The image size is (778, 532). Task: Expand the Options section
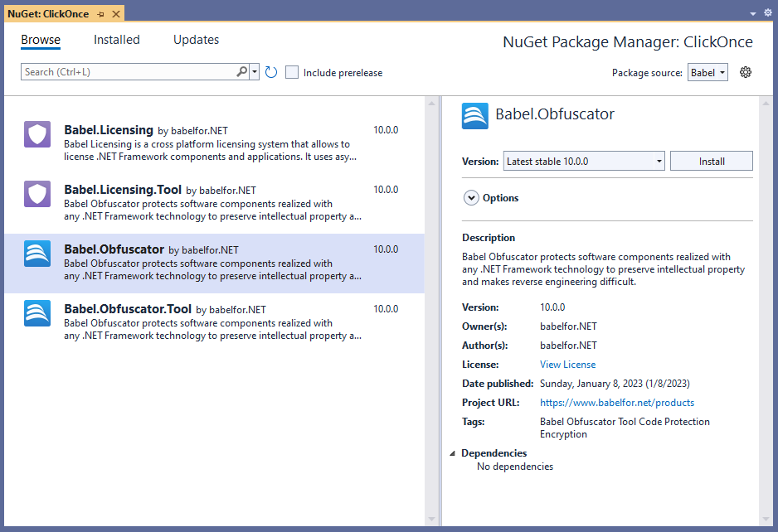[x=471, y=198]
